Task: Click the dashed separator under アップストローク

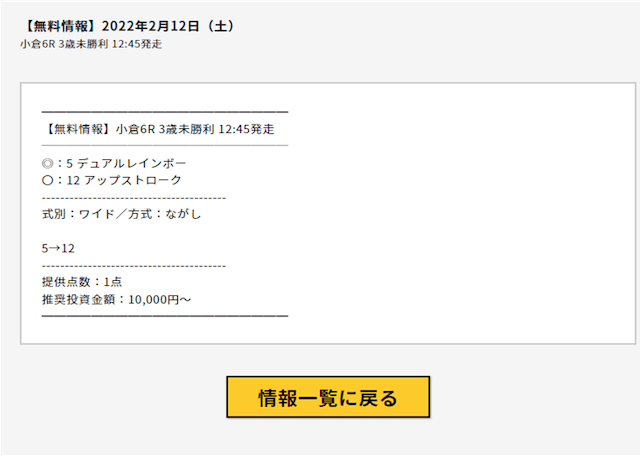Action: (134, 198)
